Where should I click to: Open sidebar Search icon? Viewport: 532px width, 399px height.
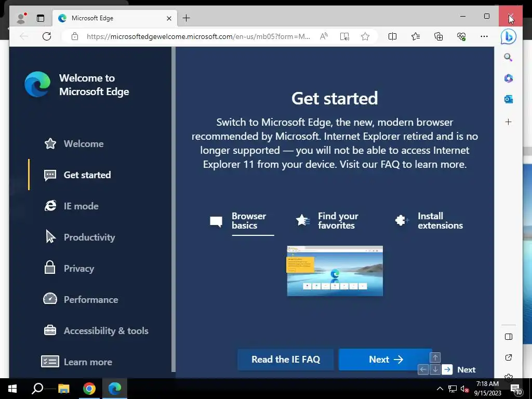tap(508, 57)
